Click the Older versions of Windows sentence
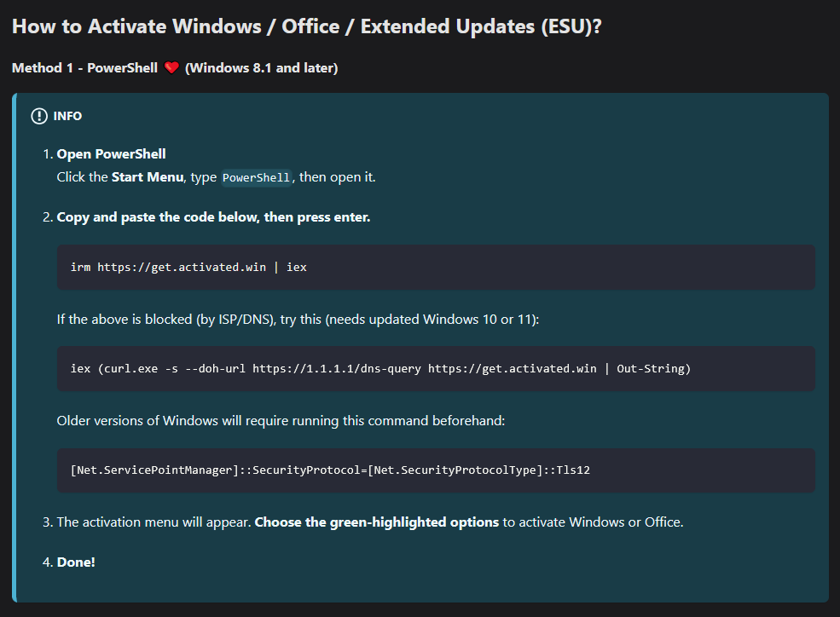The width and height of the screenshot is (840, 617). click(x=281, y=421)
